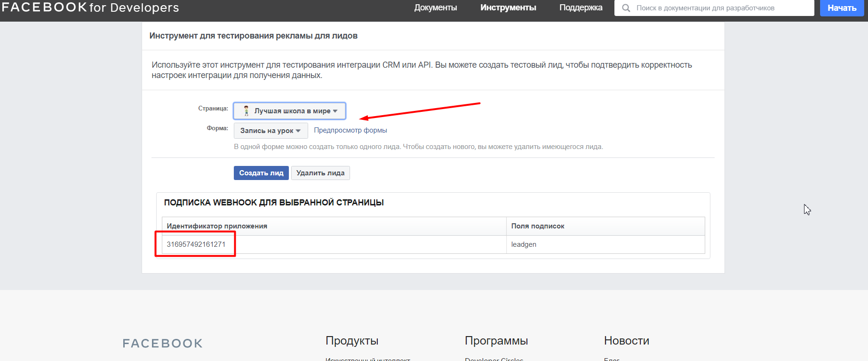Image resolution: width=868 pixels, height=361 pixels.
Task: Click the Поля подписок column header
Action: tap(605, 226)
